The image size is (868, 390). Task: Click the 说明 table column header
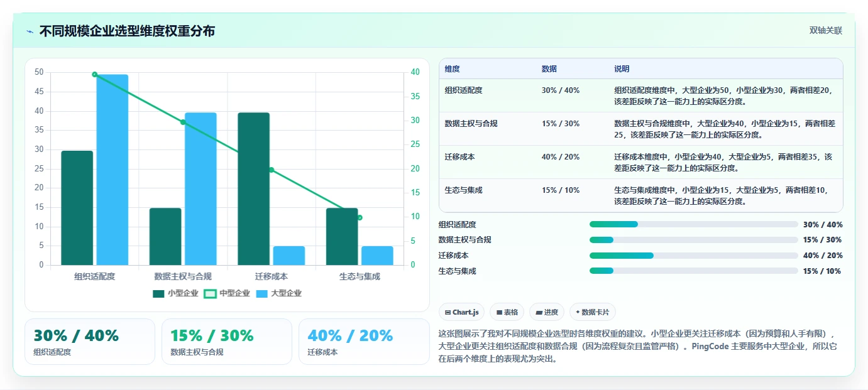(x=622, y=69)
